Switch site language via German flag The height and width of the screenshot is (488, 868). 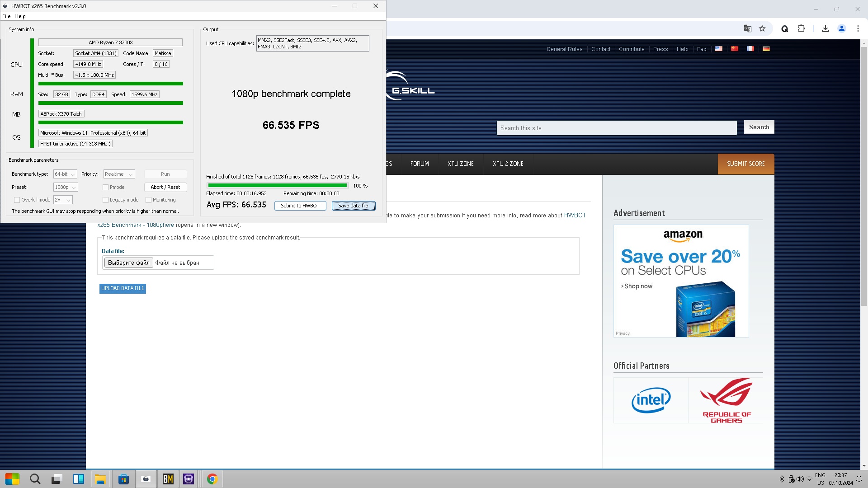(766, 49)
